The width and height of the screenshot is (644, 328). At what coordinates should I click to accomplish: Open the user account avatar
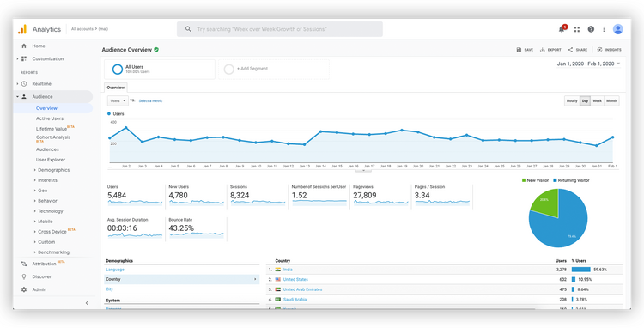pos(617,29)
